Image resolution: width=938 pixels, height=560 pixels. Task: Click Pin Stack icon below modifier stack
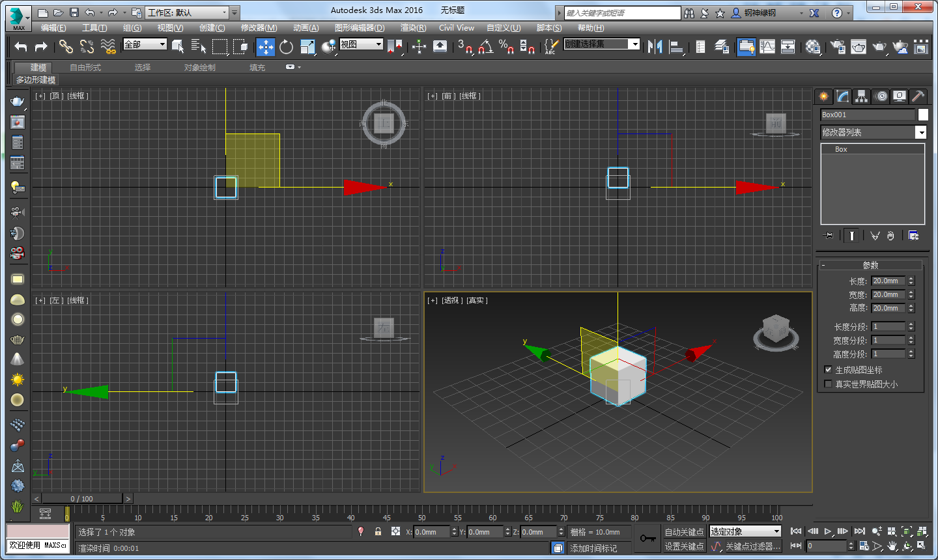click(x=828, y=236)
